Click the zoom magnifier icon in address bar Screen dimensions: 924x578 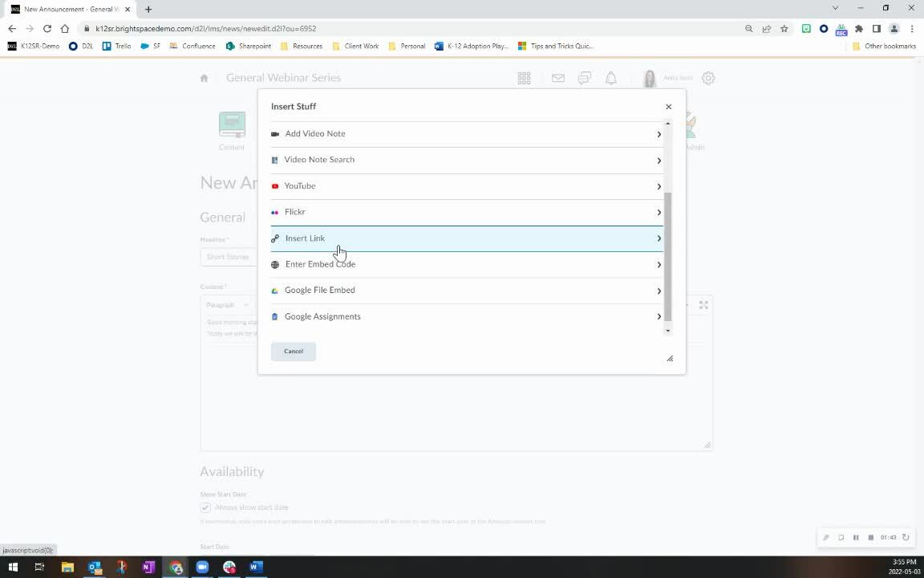pos(749,29)
